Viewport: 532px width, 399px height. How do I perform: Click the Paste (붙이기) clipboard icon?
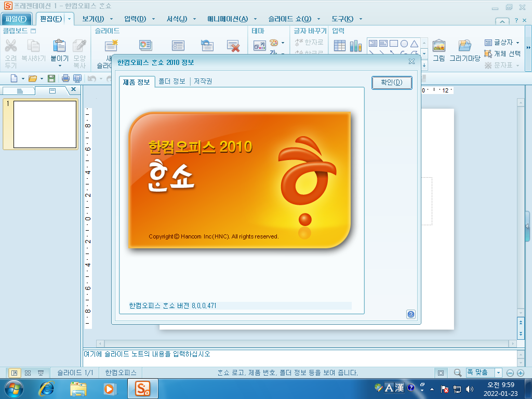pyautogui.click(x=59, y=46)
